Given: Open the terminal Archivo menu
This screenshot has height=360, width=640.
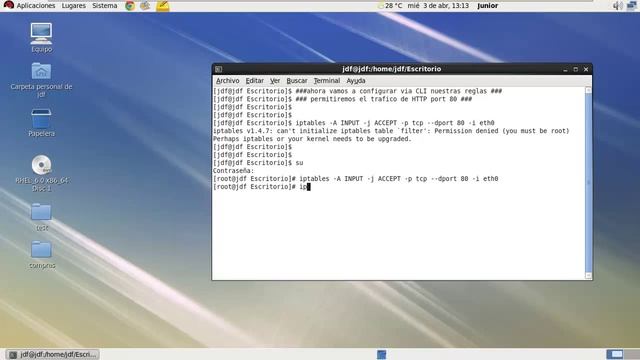Looking at the screenshot, I should 228,81.
